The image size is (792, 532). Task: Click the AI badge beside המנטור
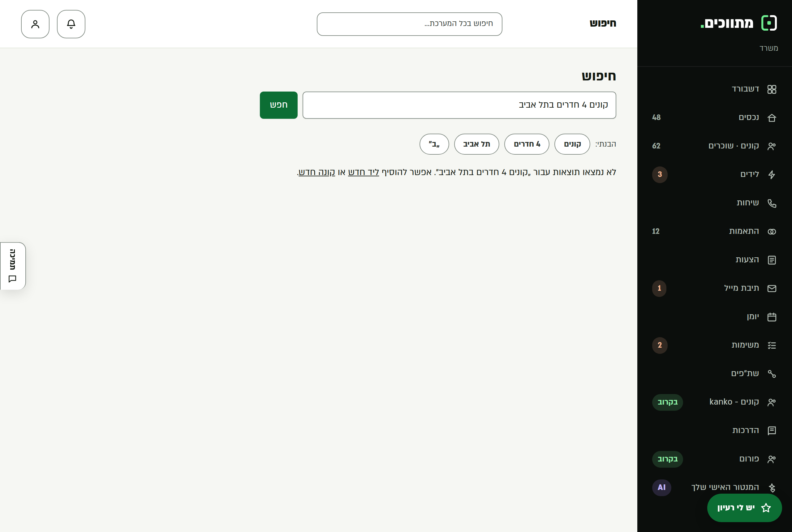661,487
